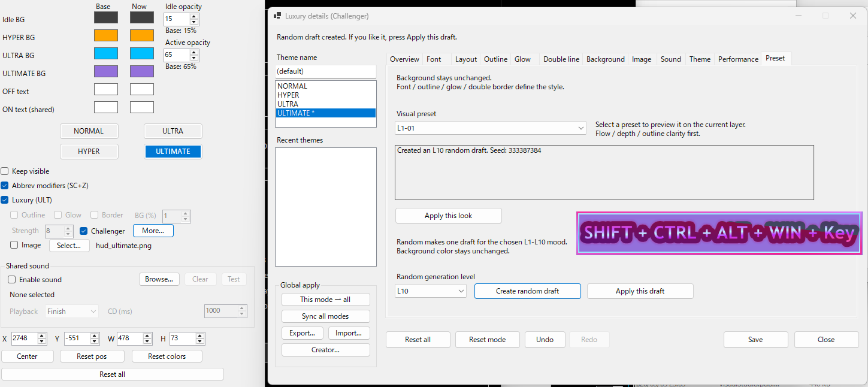Click the Y position stepper arrows
Screen dimensions: 868x387
(x=95, y=338)
